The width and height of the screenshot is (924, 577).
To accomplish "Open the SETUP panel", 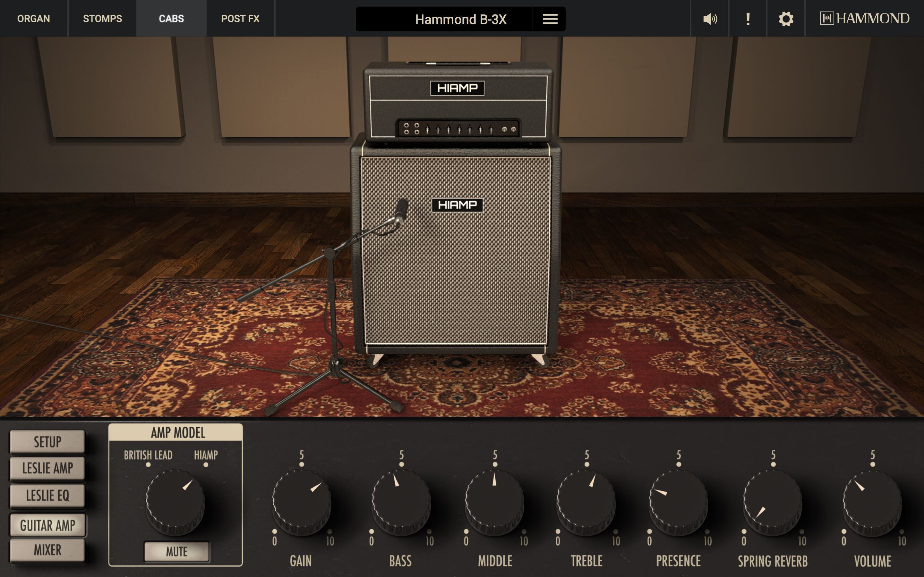I will (x=47, y=442).
